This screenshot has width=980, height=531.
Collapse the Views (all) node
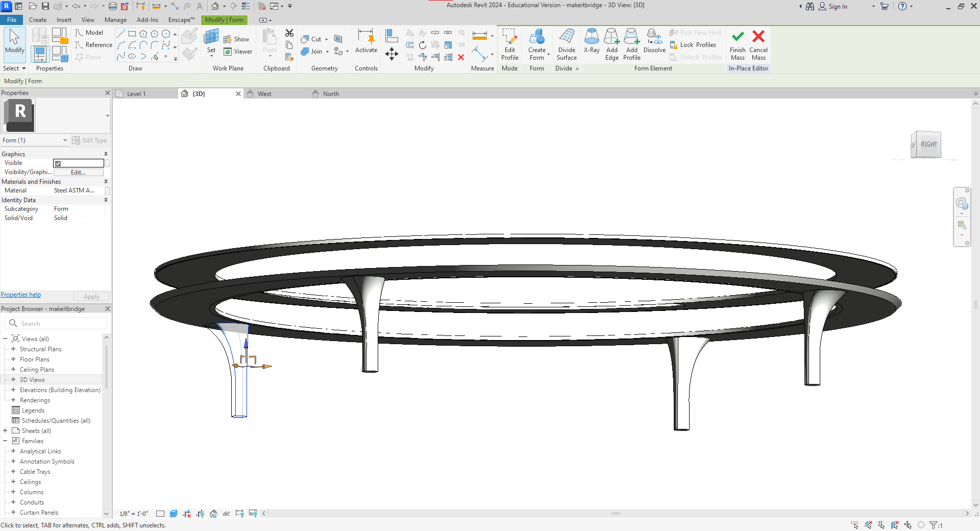click(x=5, y=339)
